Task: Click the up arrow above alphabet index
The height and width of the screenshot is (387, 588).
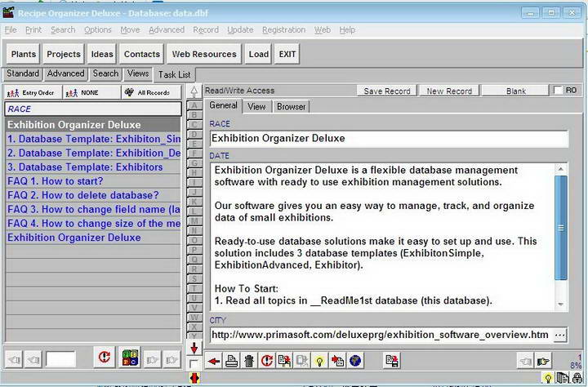Action: 194,91
